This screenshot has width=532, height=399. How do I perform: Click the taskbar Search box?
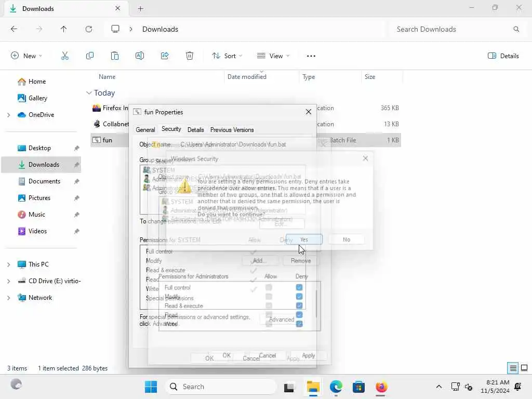coord(220,387)
